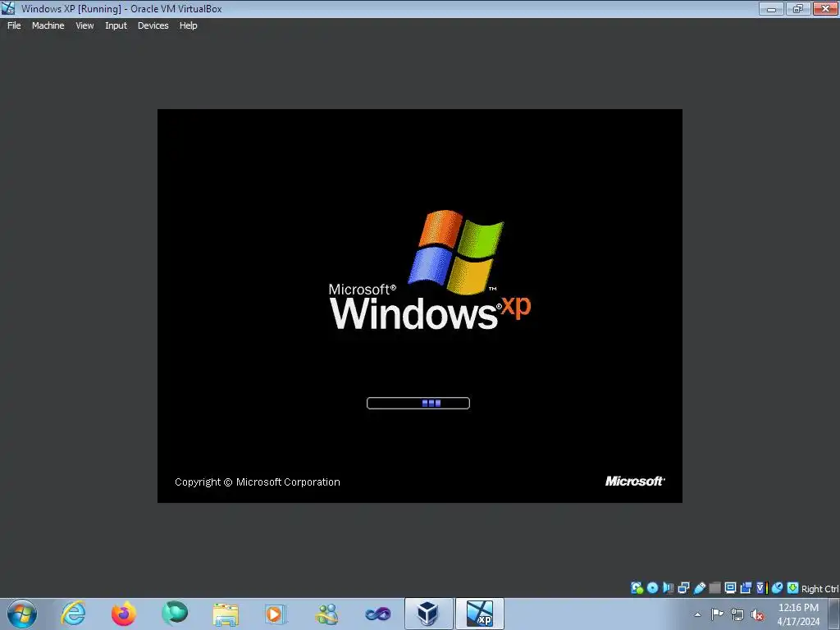Image resolution: width=840 pixels, height=630 pixels.
Task: Click inside the Windows XP guest screen
Action: [420, 306]
